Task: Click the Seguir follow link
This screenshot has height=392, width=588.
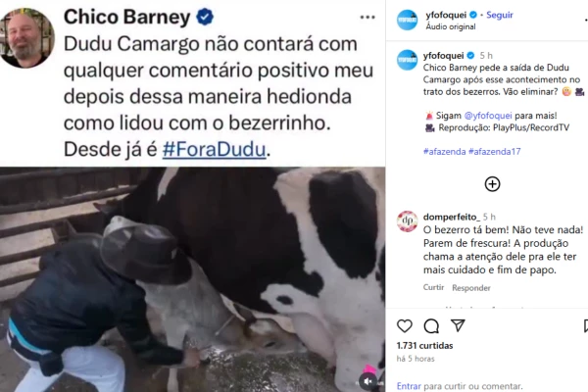Action: [x=500, y=15]
